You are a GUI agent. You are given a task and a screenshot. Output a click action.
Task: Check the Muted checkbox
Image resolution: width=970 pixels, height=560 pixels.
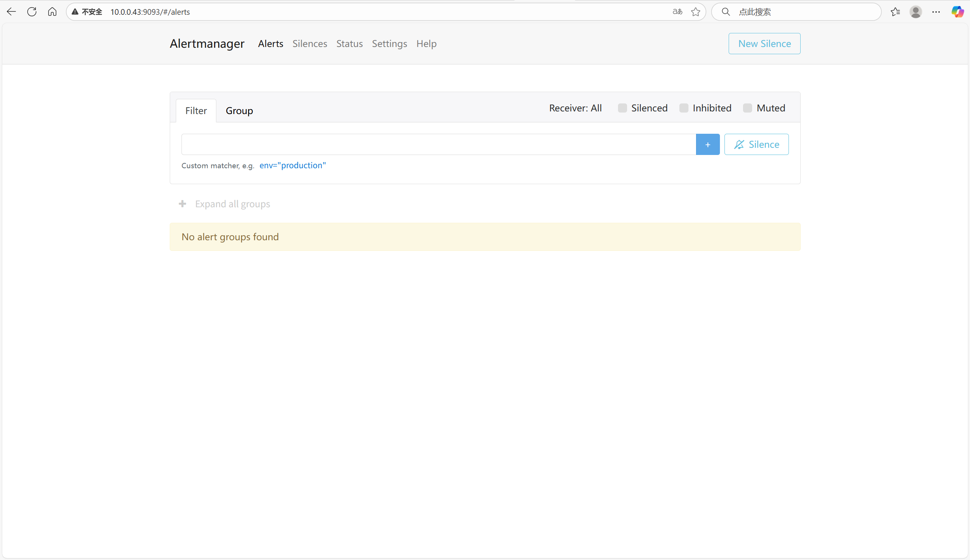pos(747,108)
